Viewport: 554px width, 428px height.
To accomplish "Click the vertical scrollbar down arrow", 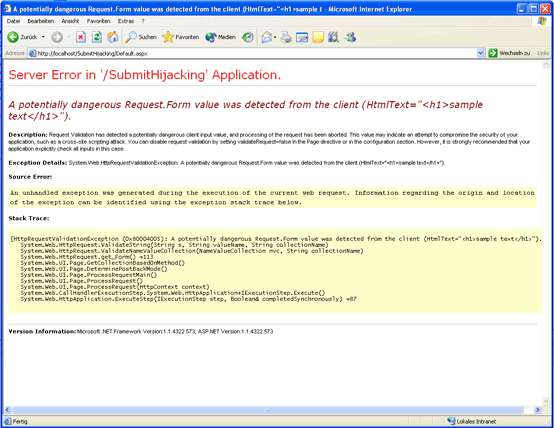I will [546, 402].
